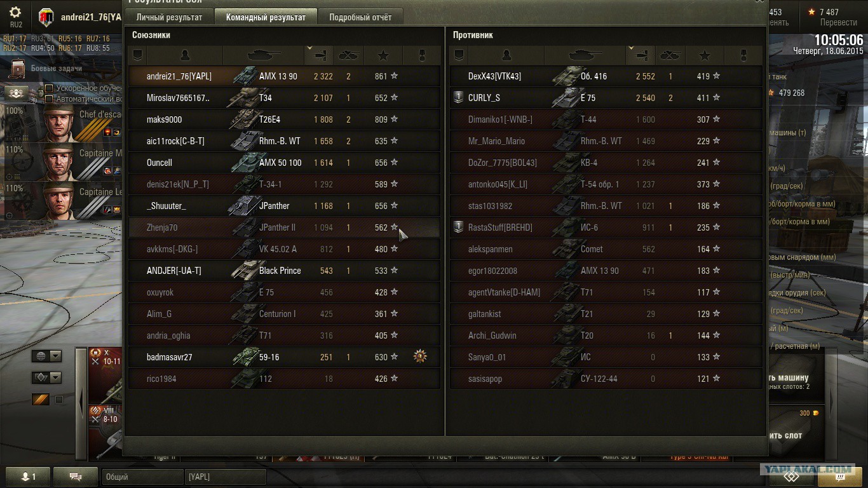Select ally player _Shuuuter_

pos(284,206)
